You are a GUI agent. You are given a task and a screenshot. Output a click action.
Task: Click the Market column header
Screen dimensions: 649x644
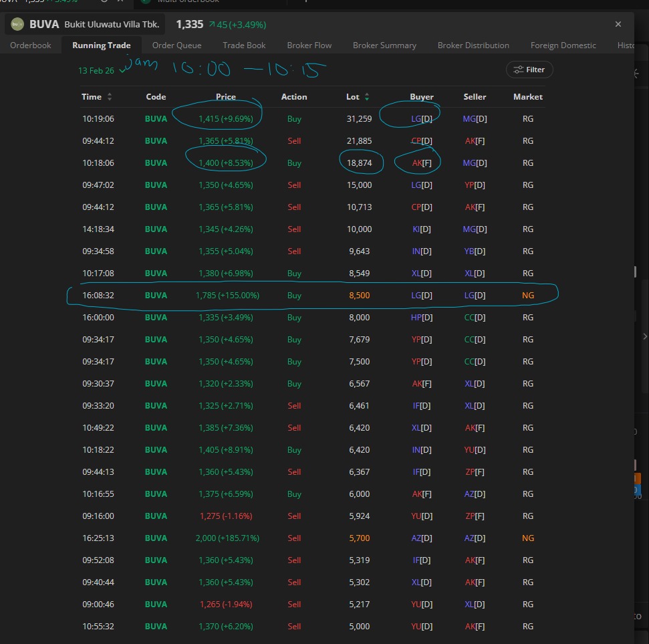(x=527, y=97)
